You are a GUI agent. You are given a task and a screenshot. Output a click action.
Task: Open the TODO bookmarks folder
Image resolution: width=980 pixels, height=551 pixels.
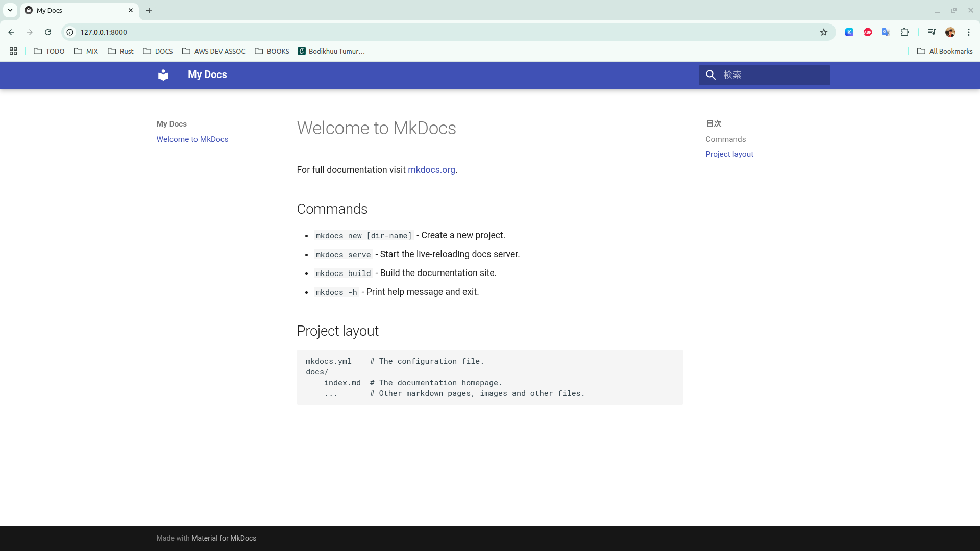49,51
